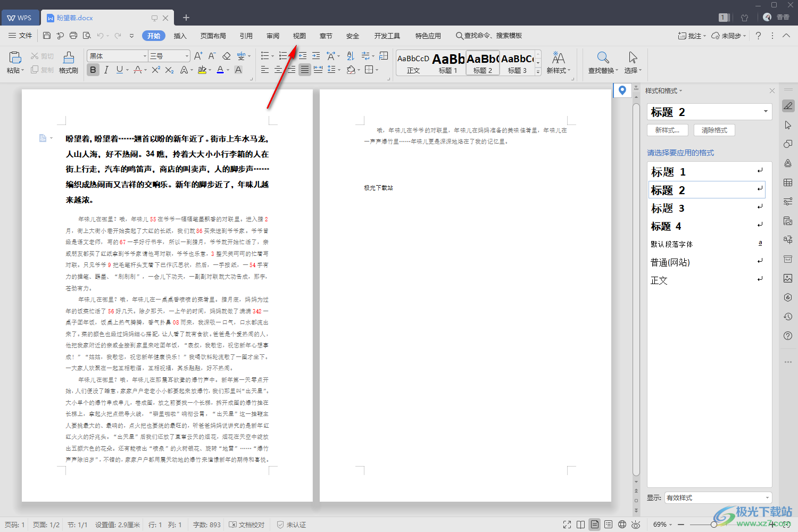
Task: Switch to reading layout view
Action: click(581, 525)
